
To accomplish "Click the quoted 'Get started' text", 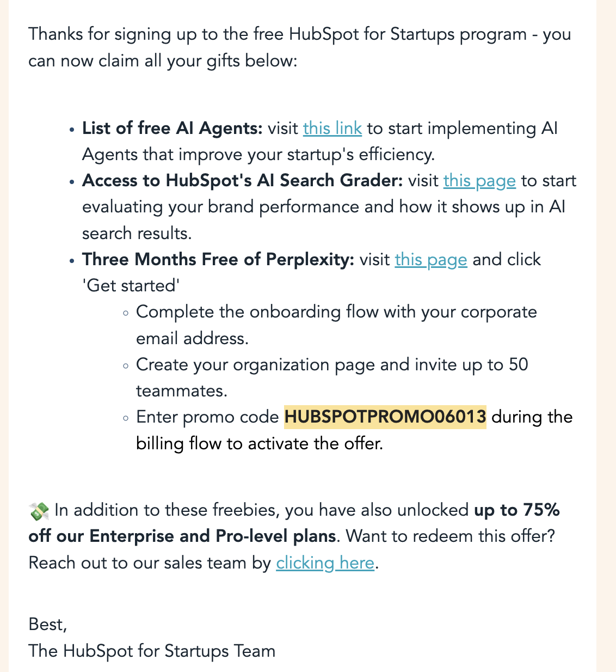I will 131,286.
